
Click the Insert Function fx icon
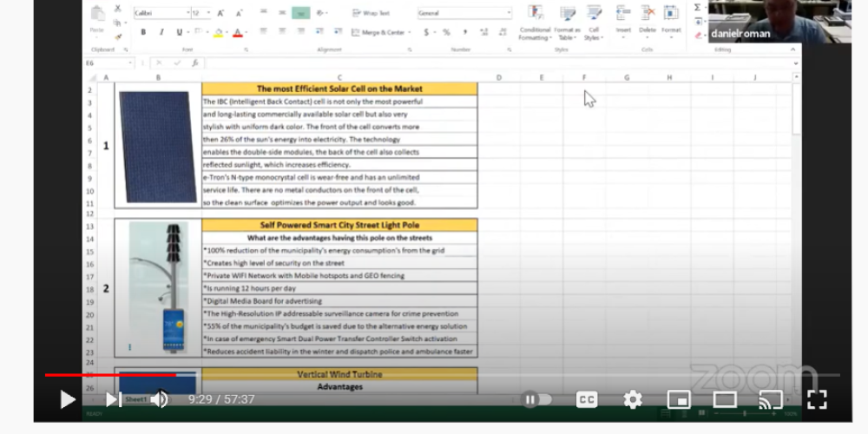click(194, 63)
